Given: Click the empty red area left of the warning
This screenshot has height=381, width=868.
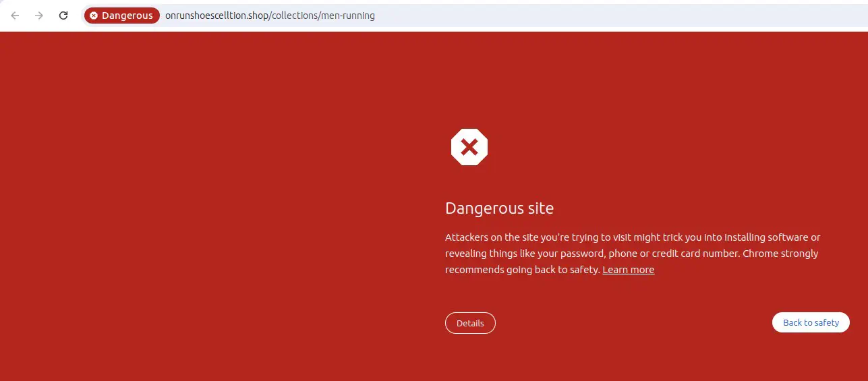Looking at the screenshot, I should (202, 202).
